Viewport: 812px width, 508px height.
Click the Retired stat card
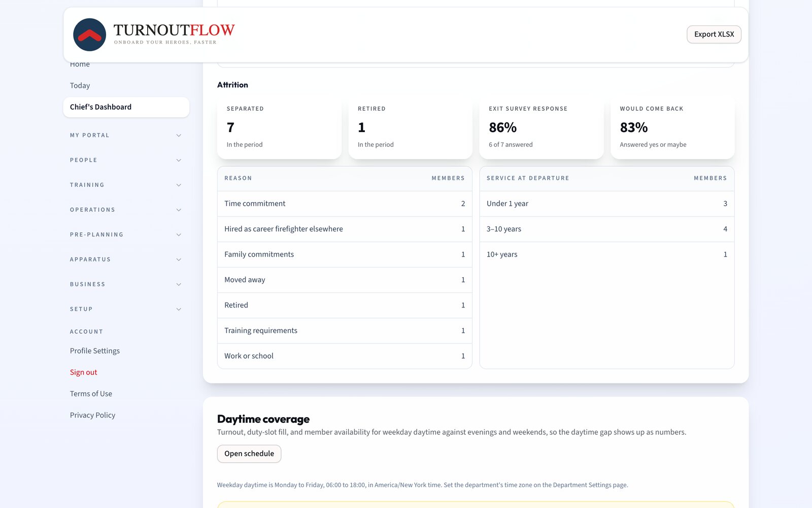411,128
